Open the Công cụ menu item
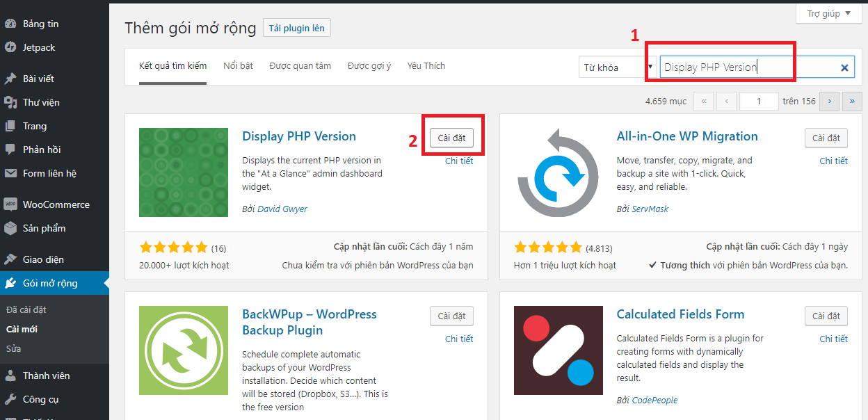868x420 pixels. [x=54, y=399]
